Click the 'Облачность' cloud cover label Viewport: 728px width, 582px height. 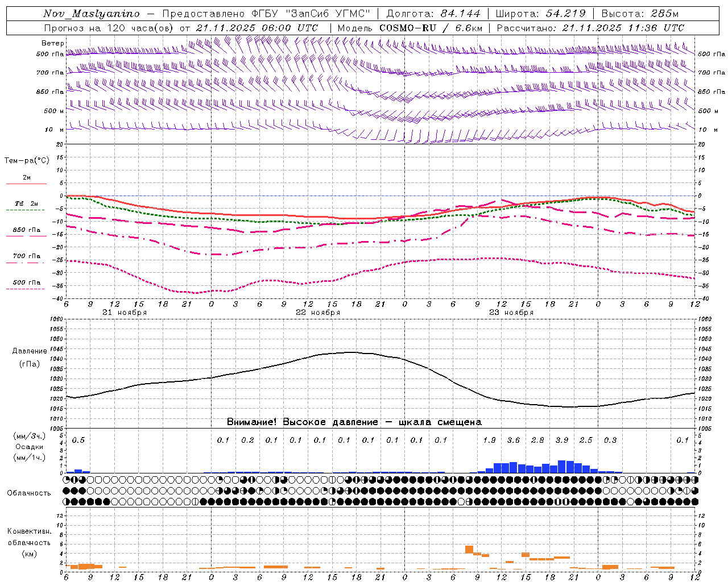tap(29, 493)
